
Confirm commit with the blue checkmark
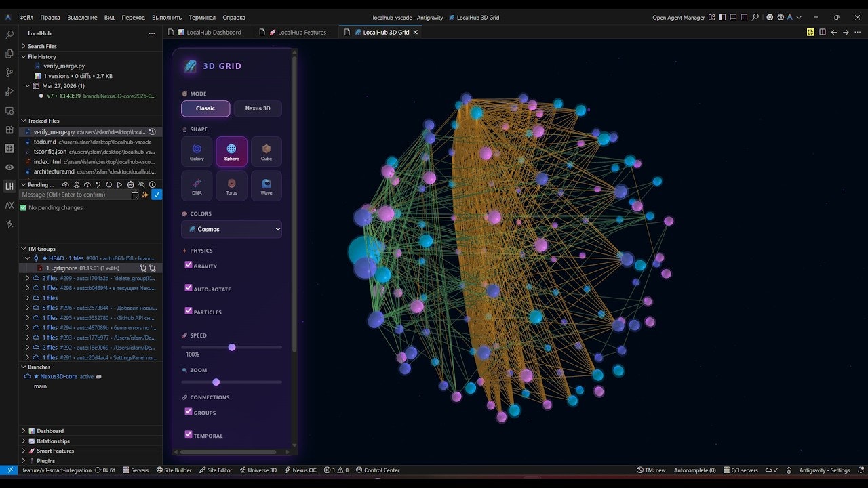157,195
